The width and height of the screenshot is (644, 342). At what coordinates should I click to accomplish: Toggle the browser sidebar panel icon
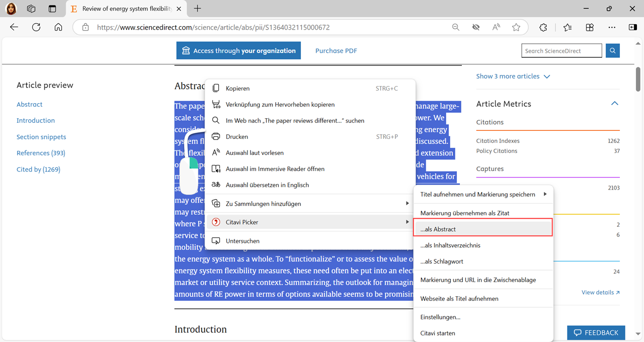633,27
